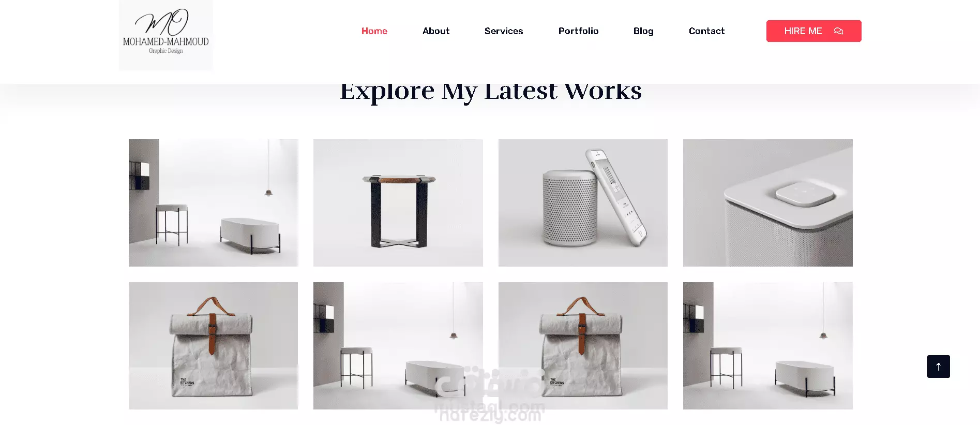View the paper bag project third in bottom row
Image resolution: width=980 pixels, height=425 pixels.
click(583, 346)
